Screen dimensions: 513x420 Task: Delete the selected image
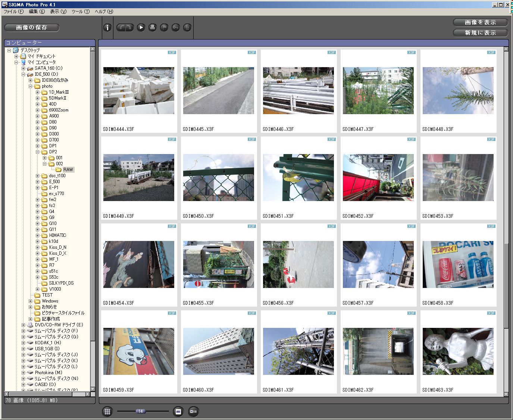click(187, 27)
